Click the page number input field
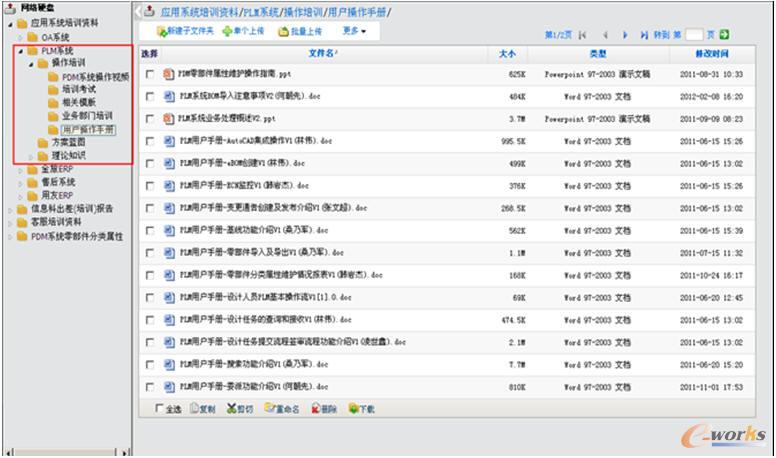Viewport: 776px width, 458px height. [x=694, y=34]
